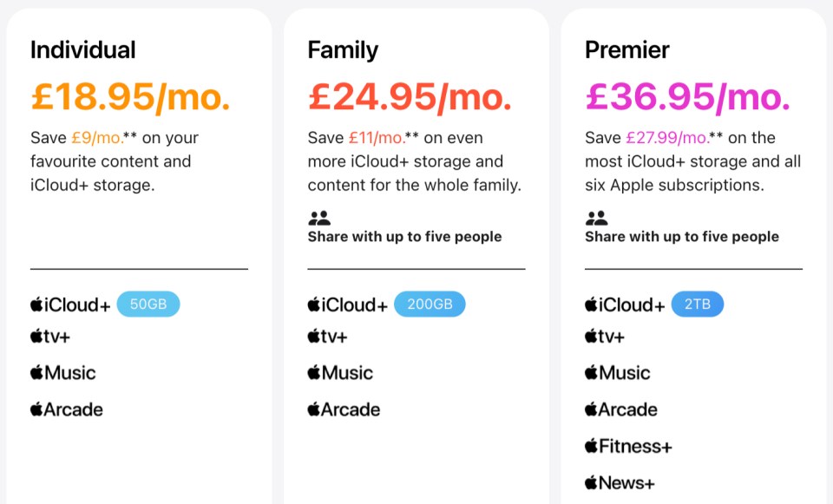Viewport: 833px width, 504px height.
Task: Click the Apple Arcade logo in Premier
Action: pos(621,409)
